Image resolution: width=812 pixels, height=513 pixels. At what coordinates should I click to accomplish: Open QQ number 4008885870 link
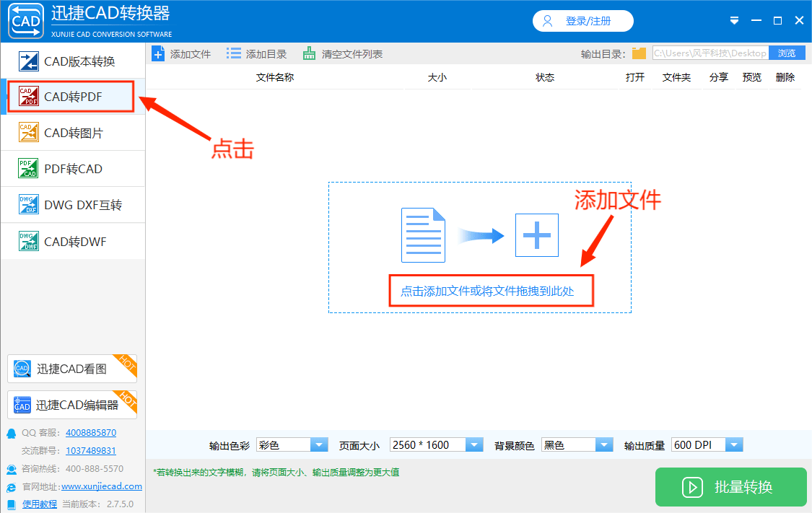pos(91,433)
